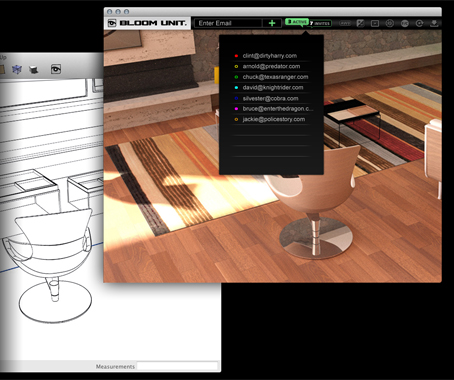The width and height of the screenshot is (454, 380).
Task: Click the Bloom Unit logo
Action: (147, 23)
